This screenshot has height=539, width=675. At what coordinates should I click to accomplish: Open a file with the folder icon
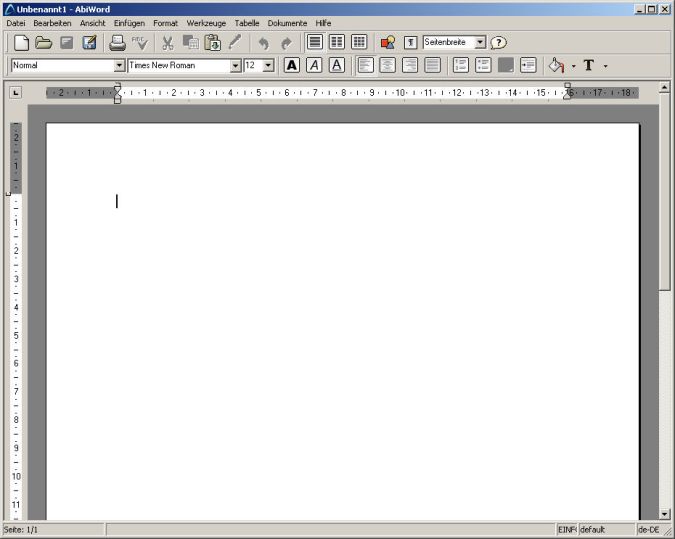43,43
